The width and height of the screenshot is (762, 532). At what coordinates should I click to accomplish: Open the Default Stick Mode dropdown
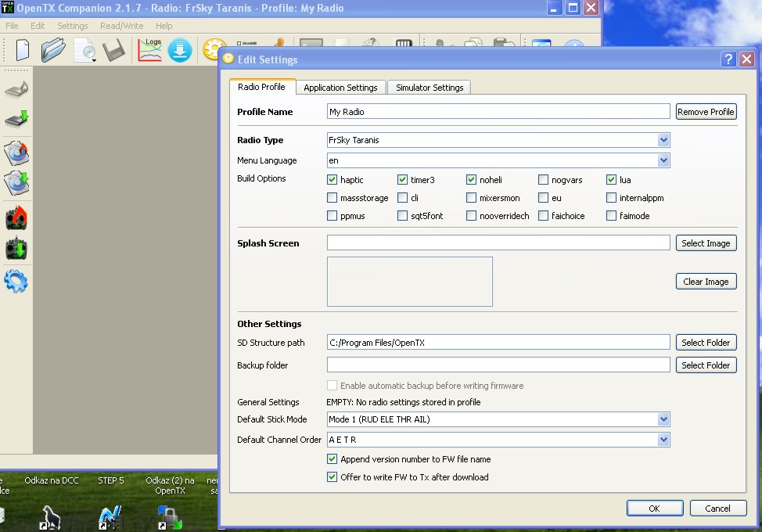pos(663,419)
